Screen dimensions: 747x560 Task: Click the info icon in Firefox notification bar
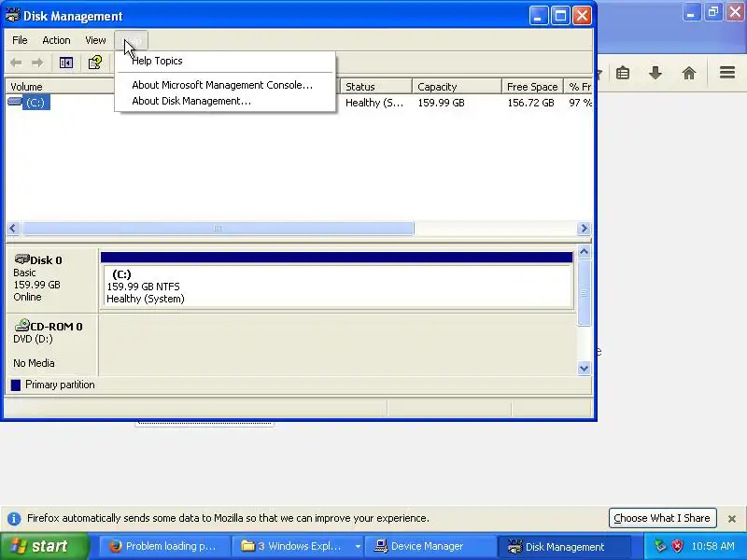pos(14,519)
